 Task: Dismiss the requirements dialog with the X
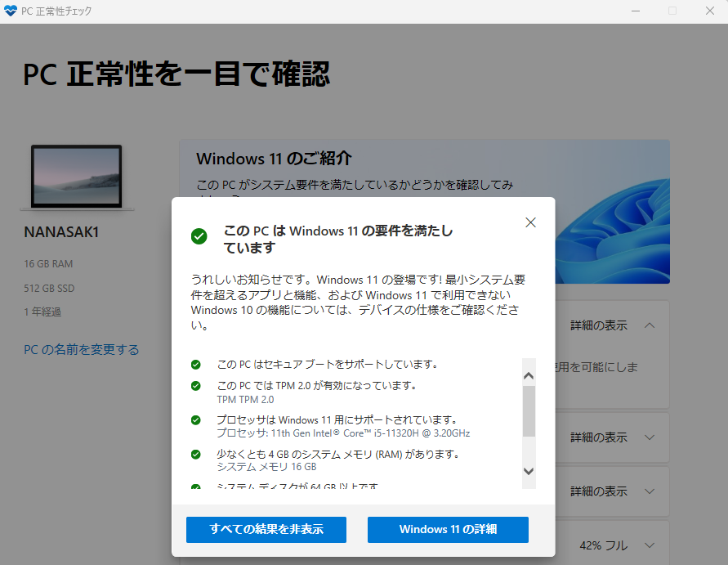(x=530, y=222)
